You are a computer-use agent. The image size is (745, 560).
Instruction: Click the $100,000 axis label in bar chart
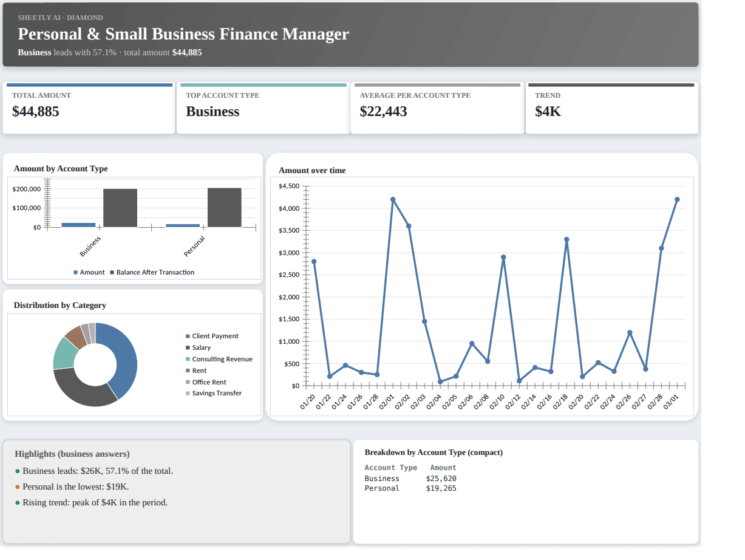click(x=27, y=208)
